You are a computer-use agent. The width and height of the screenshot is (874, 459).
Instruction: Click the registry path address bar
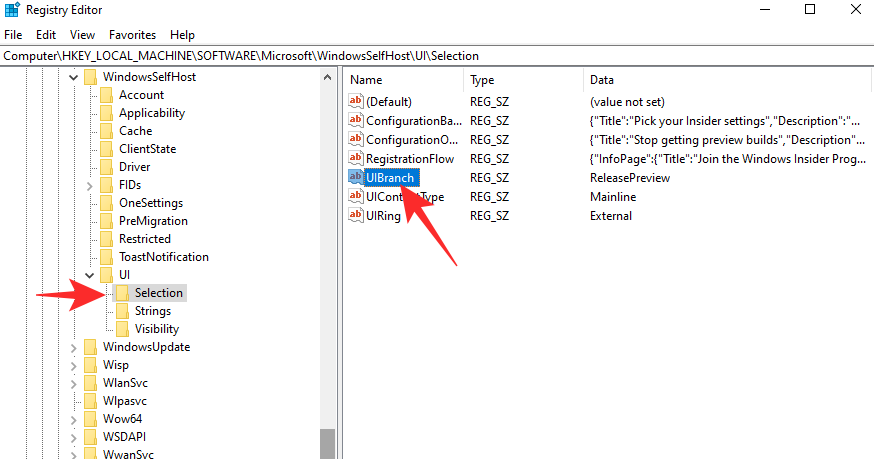pos(437,56)
